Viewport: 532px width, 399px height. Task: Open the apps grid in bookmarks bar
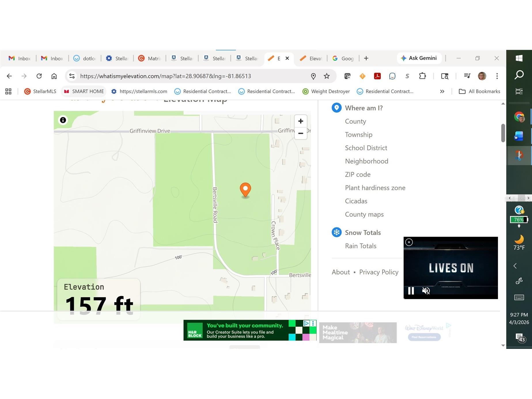pyautogui.click(x=8, y=91)
